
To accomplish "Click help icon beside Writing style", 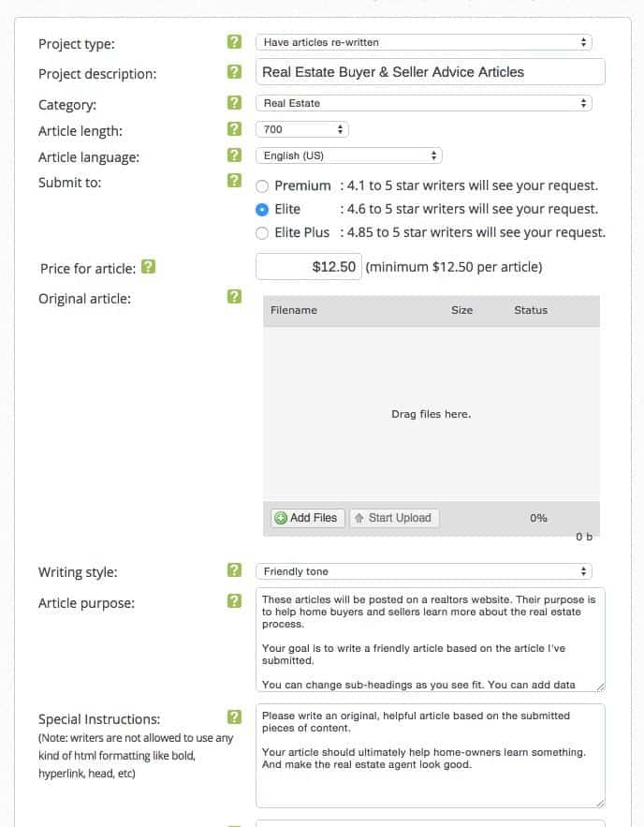I will tap(234, 570).
